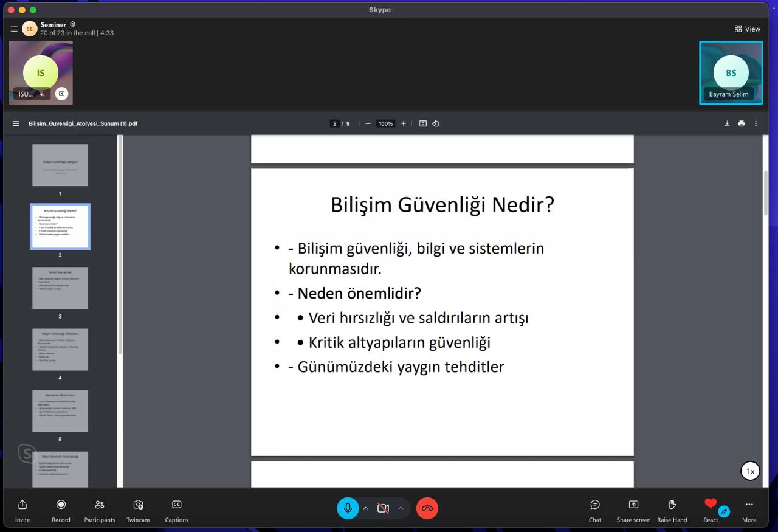Screen dimensions: 778x532
Task: Start recording with the Record button
Action: tap(61, 505)
